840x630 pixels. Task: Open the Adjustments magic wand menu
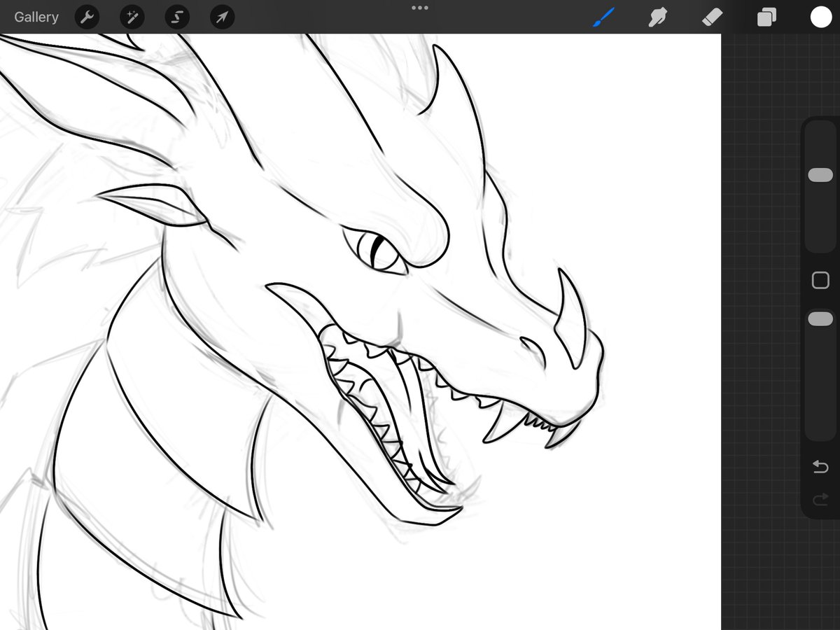132,17
